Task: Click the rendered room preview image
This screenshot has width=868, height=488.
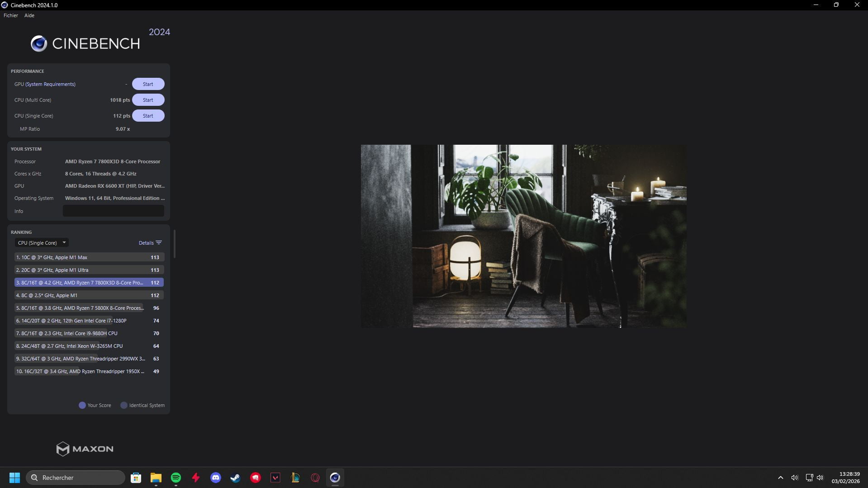Action: coord(524,236)
